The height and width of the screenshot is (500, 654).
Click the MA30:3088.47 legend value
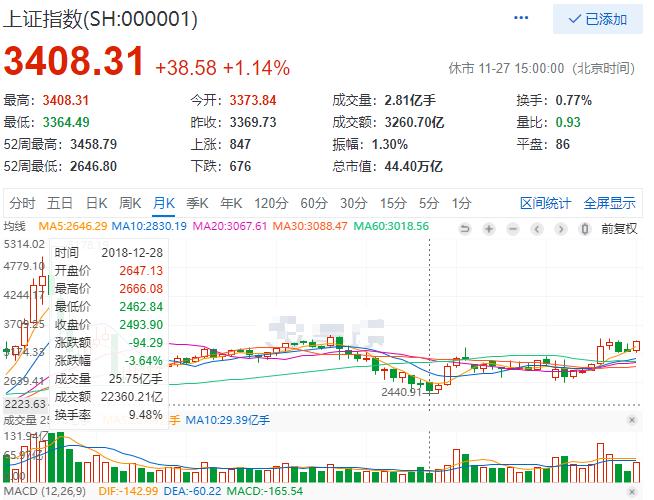coord(310,226)
